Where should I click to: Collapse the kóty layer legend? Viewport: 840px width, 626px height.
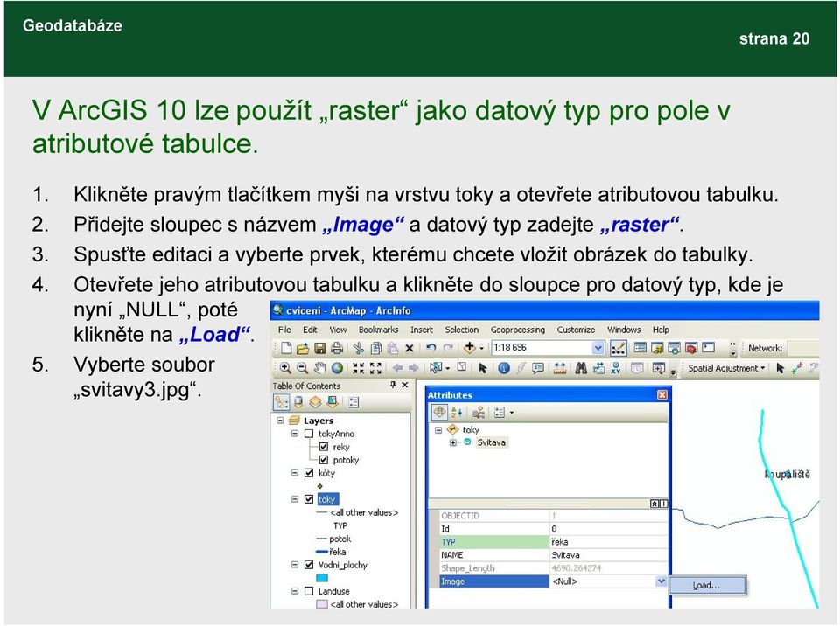pos(295,473)
